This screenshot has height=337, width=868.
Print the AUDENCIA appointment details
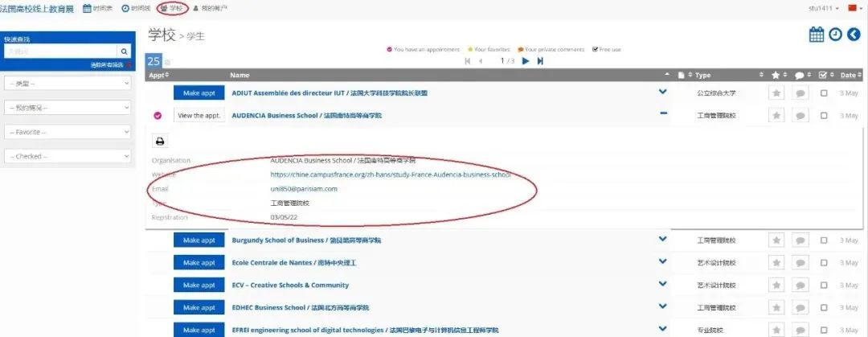pos(160,142)
